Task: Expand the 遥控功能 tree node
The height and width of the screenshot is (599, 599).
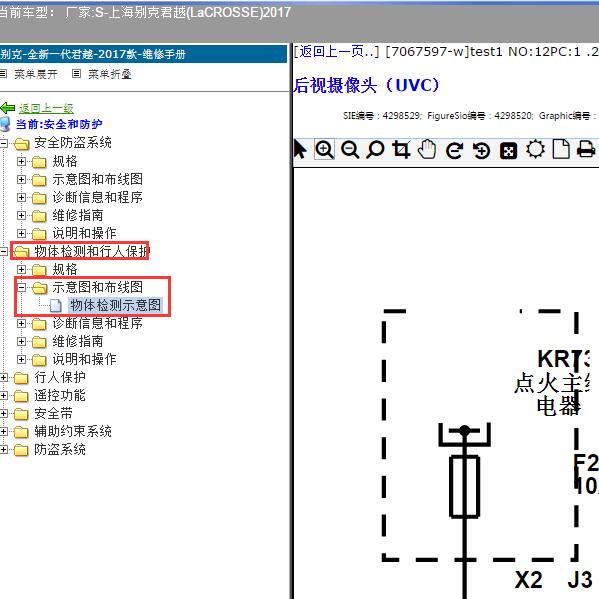Action: pyautogui.click(x=3, y=395)
